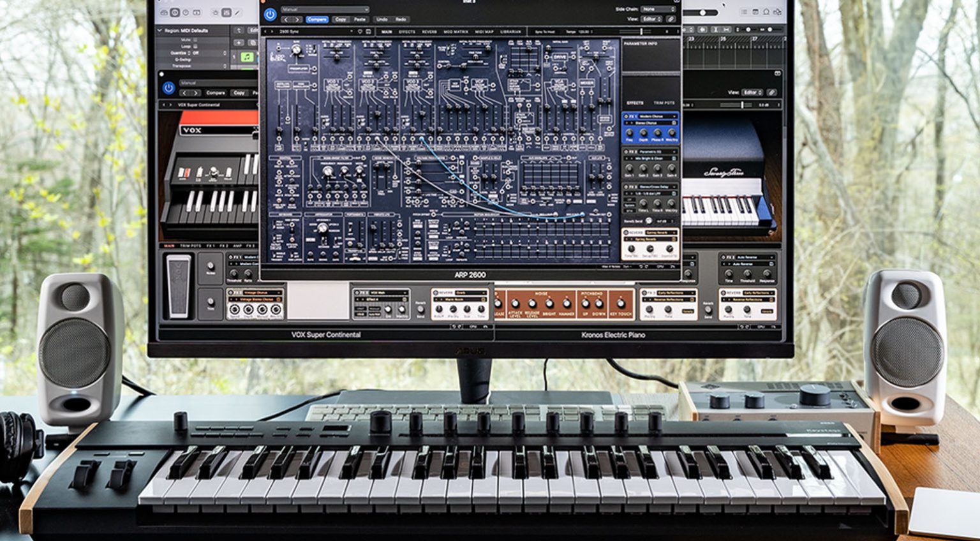Expand the View Editor dropdown in ARP 2600
Screen dimensions: 980x541
651,19
